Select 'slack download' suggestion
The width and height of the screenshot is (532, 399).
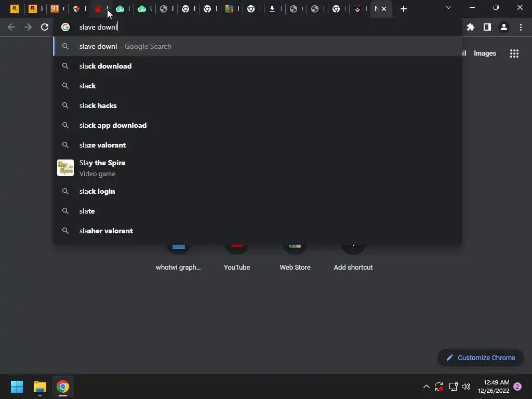(258, 66)
